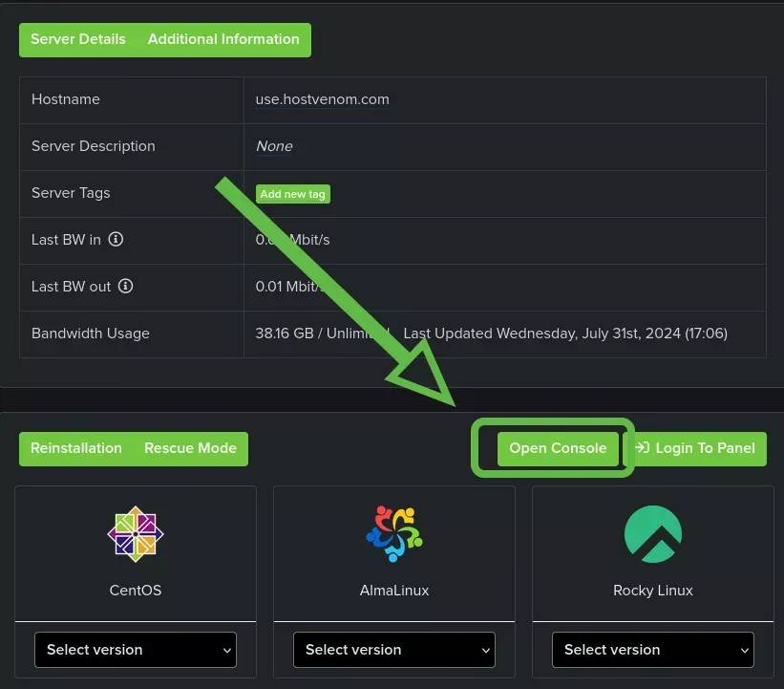Image resolution: width=784 pixels, height=689 pixels.
Task: Click the Rocky Linux logo
Action: click(x=653, y=534)
